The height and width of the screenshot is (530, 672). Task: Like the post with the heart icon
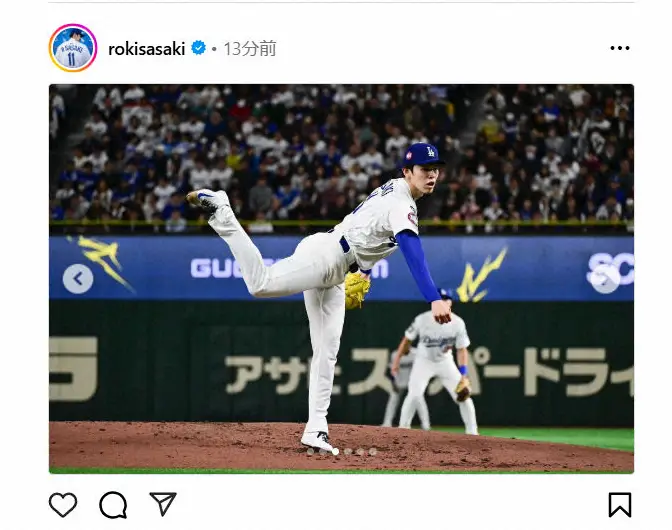(63, 504)
